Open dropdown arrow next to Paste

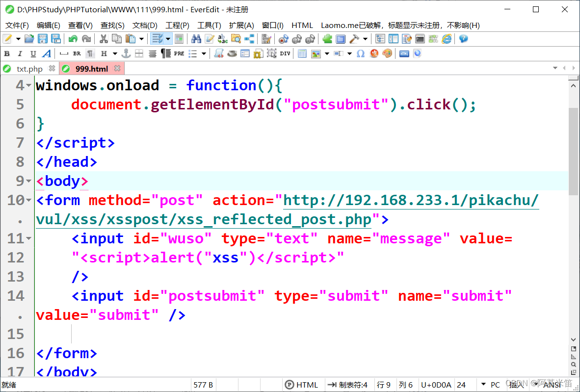click(141, 39)
